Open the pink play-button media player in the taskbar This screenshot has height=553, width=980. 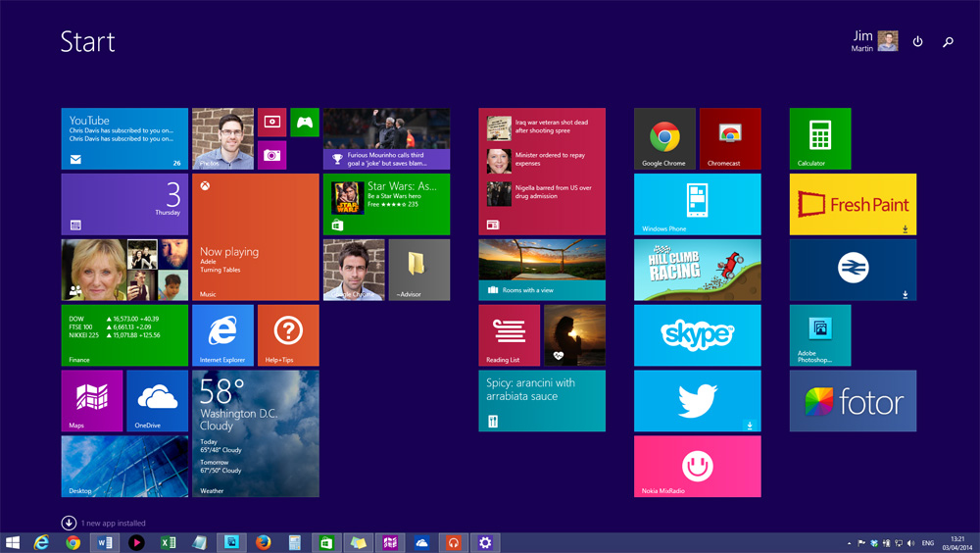[x=136, y=542]
